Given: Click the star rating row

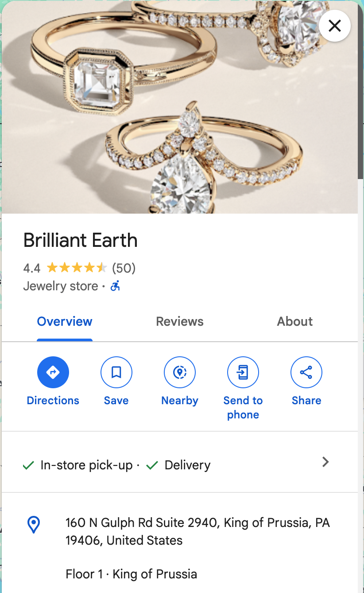Looking at the screenshot, I should [x=77, y=268].
